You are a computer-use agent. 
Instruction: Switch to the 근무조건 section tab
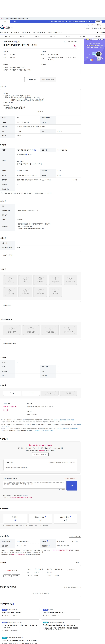pos(22,37)
